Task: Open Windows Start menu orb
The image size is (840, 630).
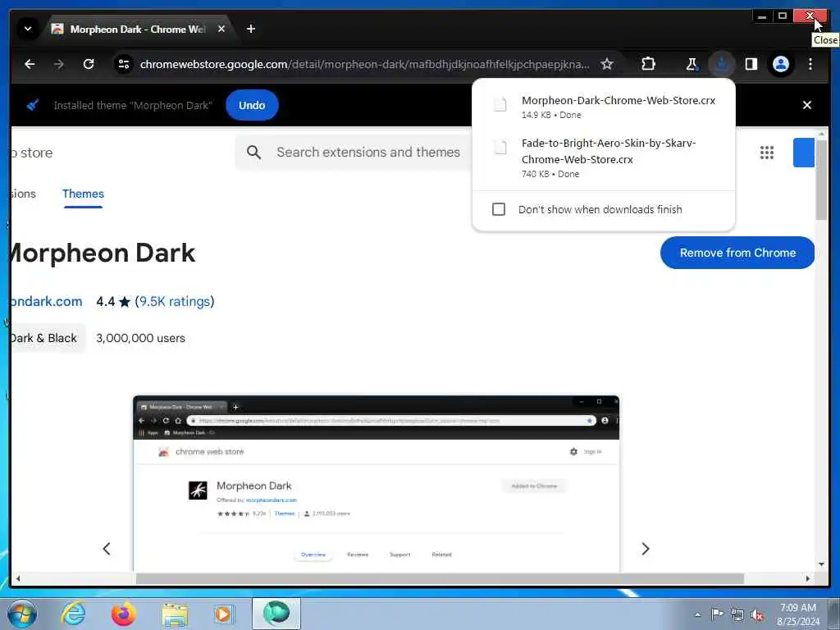Action: 22,614
